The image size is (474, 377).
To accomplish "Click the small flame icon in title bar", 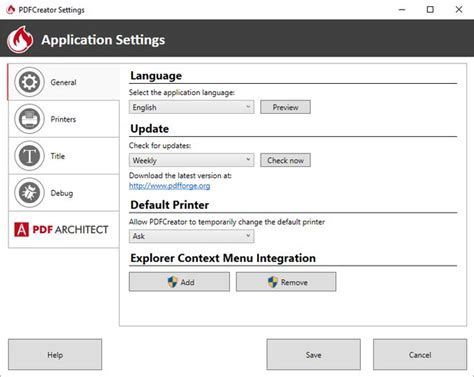I will tap(11, 9).
